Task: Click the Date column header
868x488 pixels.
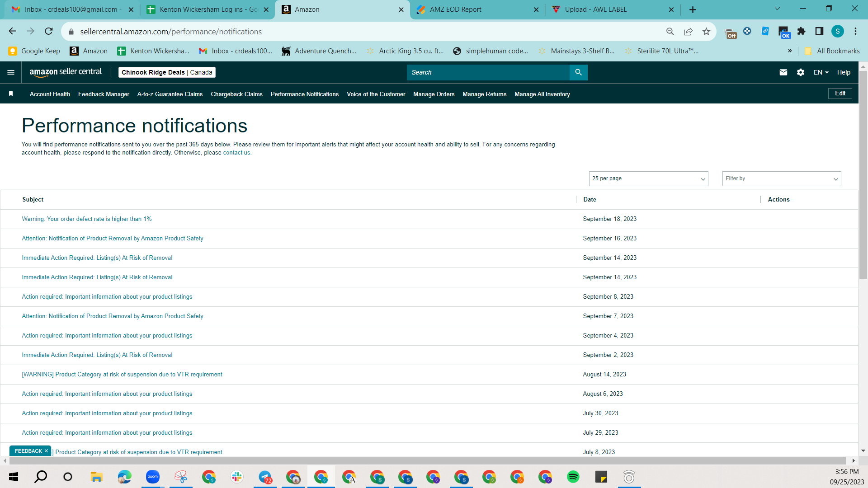Action: pos(590,200)
